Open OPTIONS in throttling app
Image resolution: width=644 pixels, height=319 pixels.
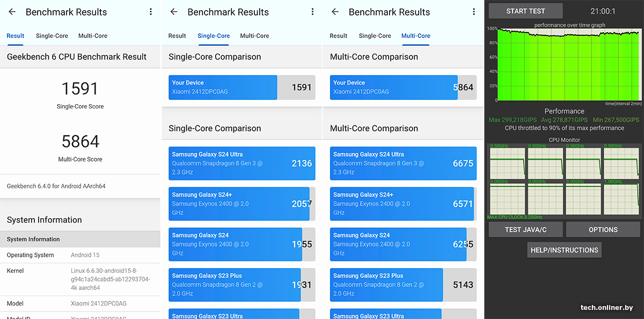[603, 229]
